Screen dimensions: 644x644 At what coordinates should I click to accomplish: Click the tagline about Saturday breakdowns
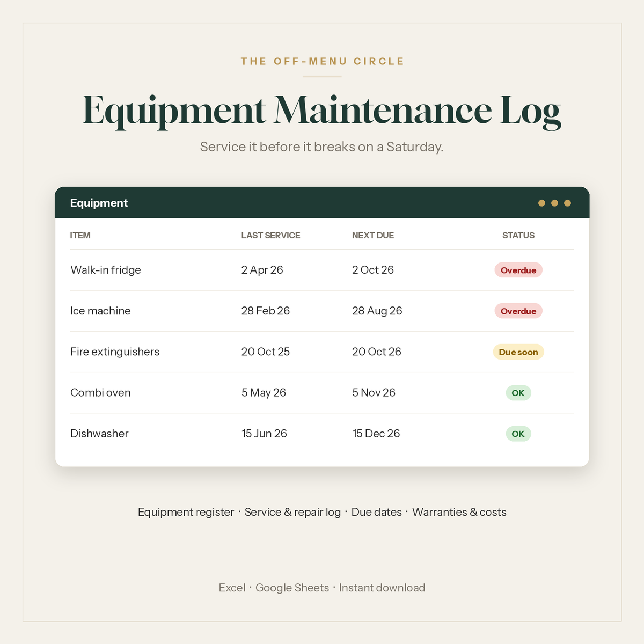pyautogui.click(x=322, y=147)
